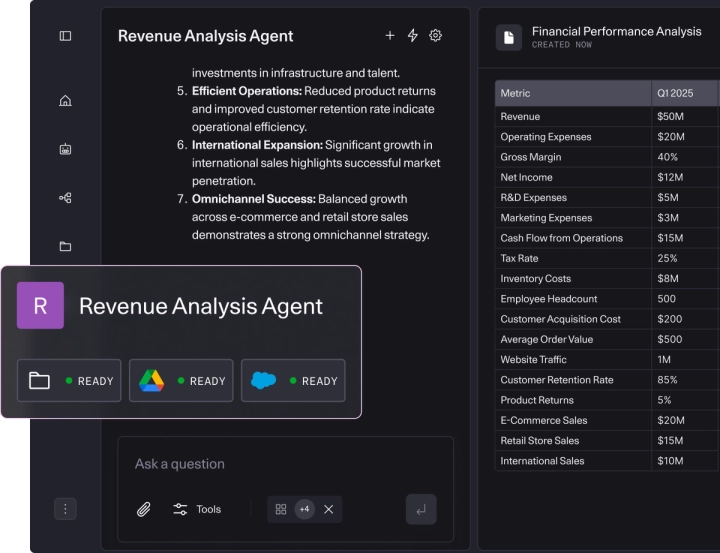
Task: Open the folder icon in left sidebar
Action: 65,246
